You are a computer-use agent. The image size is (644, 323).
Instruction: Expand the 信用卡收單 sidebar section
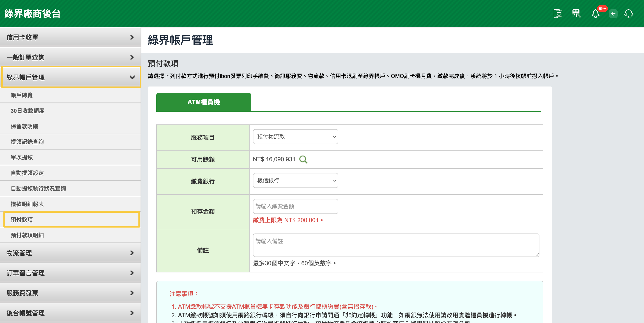70,37
